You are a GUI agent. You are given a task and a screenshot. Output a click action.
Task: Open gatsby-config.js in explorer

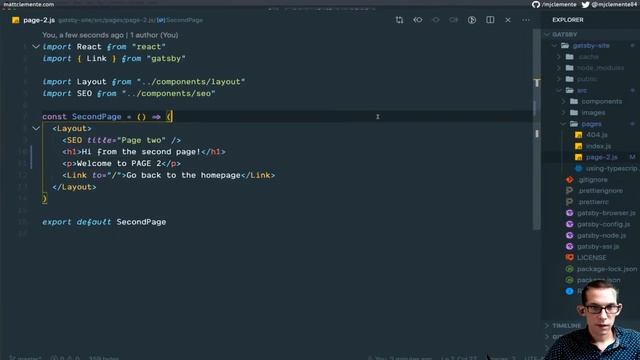click(603, 224)
